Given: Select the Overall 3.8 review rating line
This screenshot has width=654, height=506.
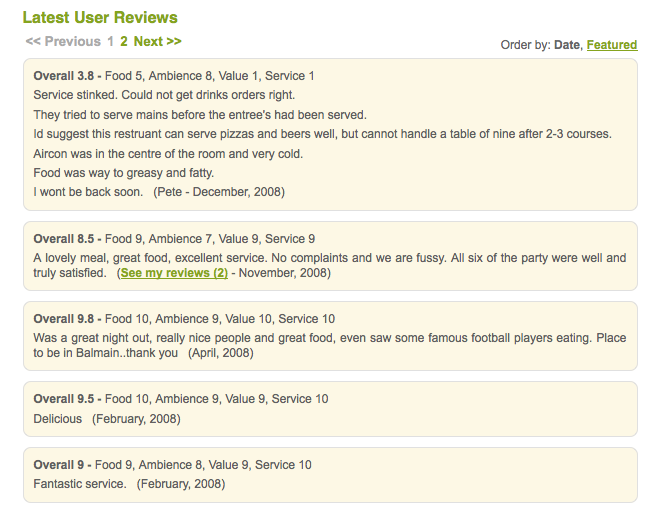Looking at the screenshot, I should click(x=174, y=76).
